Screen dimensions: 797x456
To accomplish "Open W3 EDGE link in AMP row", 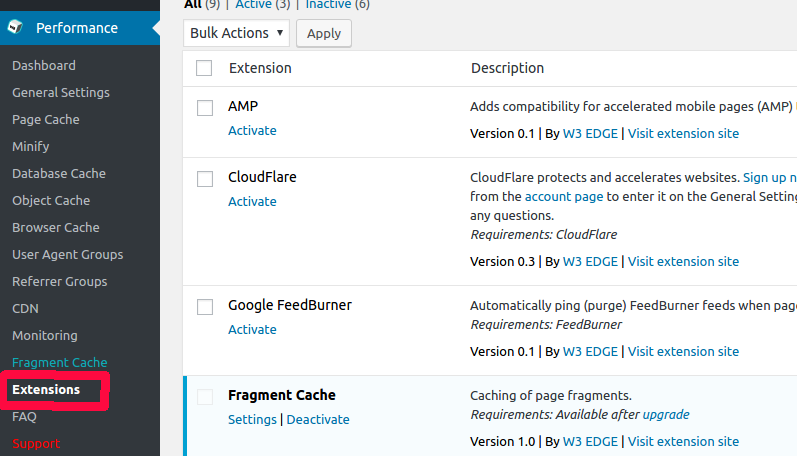I will point(590,134).
